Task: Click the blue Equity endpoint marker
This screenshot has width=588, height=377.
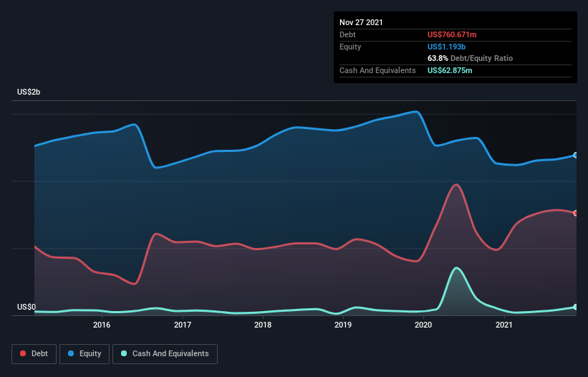Action: (x=576, y=155)
